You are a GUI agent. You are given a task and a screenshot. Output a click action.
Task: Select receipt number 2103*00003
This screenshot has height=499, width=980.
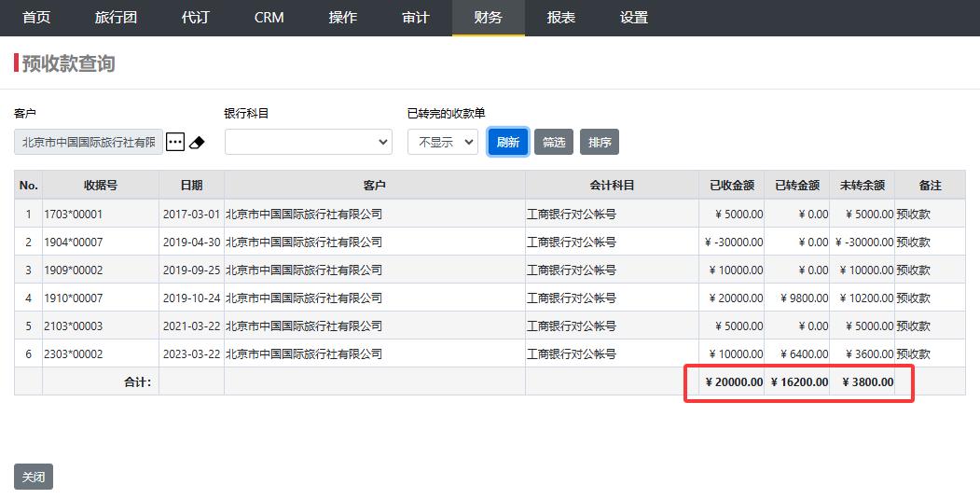coord(73,326)
